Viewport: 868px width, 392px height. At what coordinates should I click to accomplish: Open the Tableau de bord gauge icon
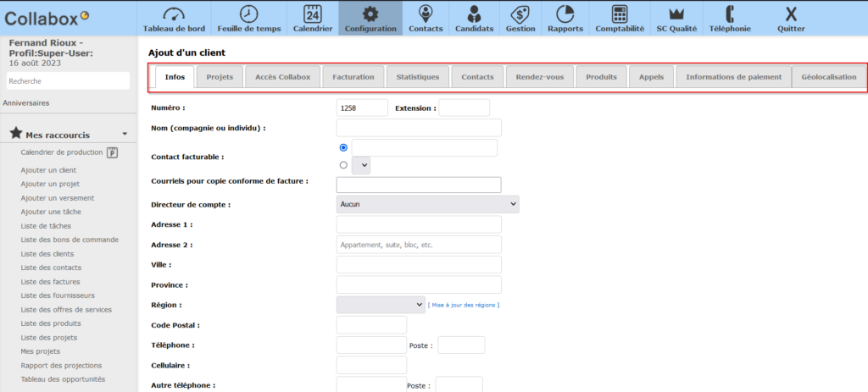(174, 14)
